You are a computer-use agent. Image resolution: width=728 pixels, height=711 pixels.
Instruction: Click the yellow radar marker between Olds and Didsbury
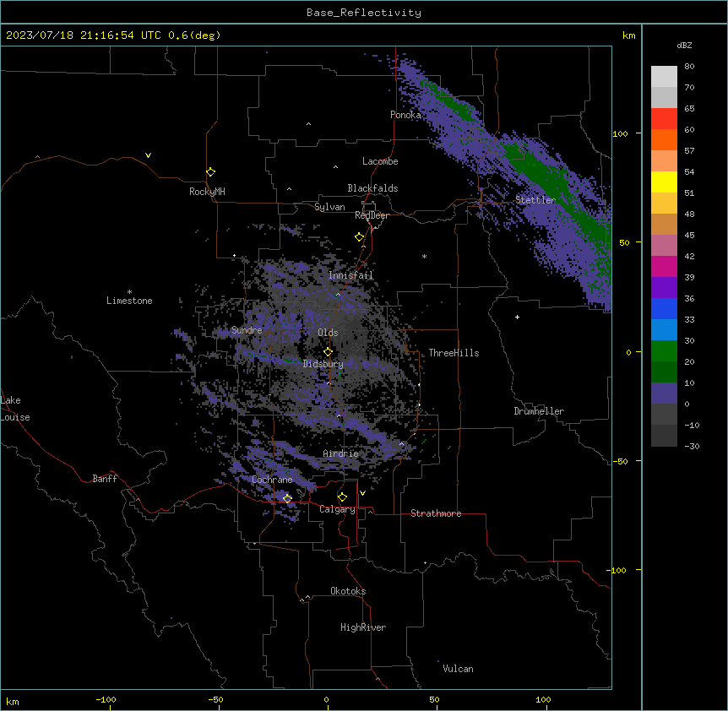click(x=328, y=352)
